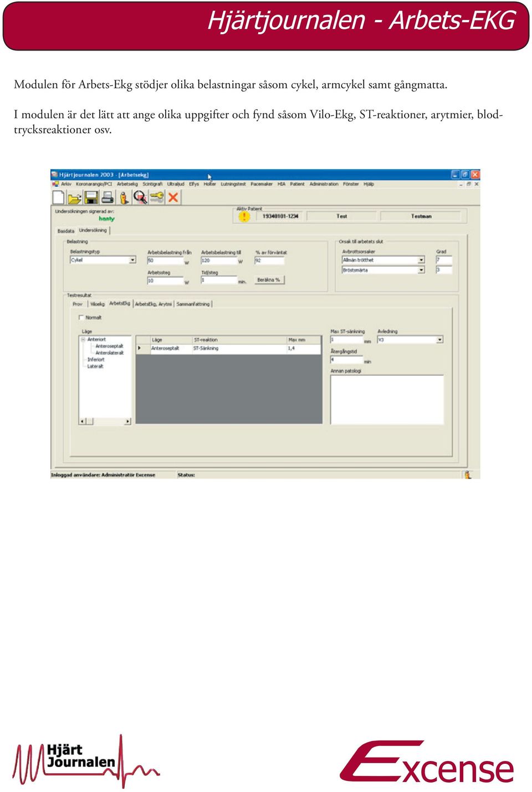The image size is (532, 792).
Task: Open the Ultraljud menu
Action: click(x=176, y=184)
